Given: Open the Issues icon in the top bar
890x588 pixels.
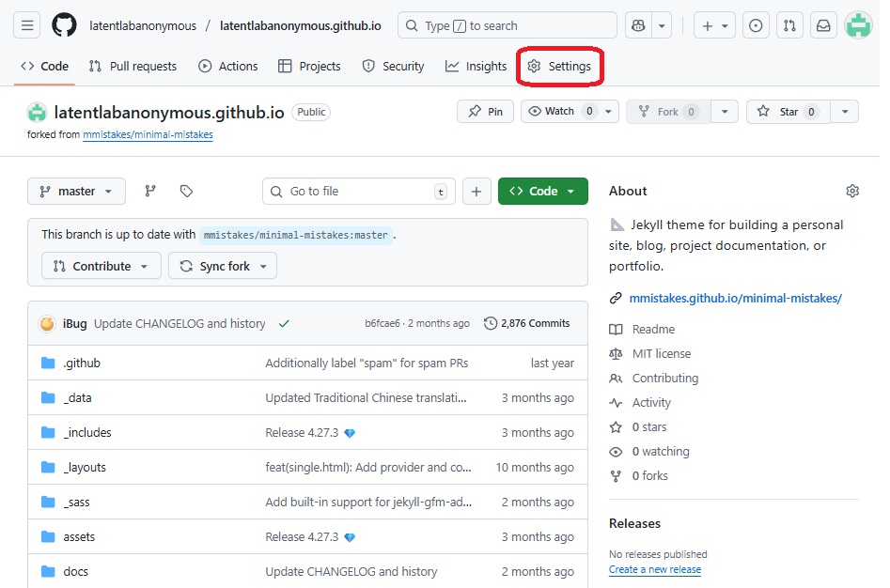Looking at the screenshot, I should (x=757, y=25).
